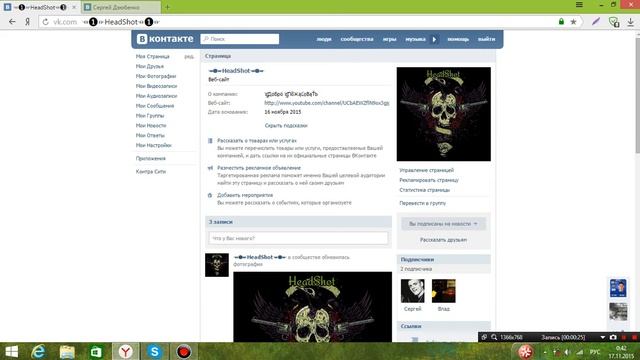Open Моя Страница in sidebar
The height and width of the screenshot is (360, 640).
(x=153, y=56)
